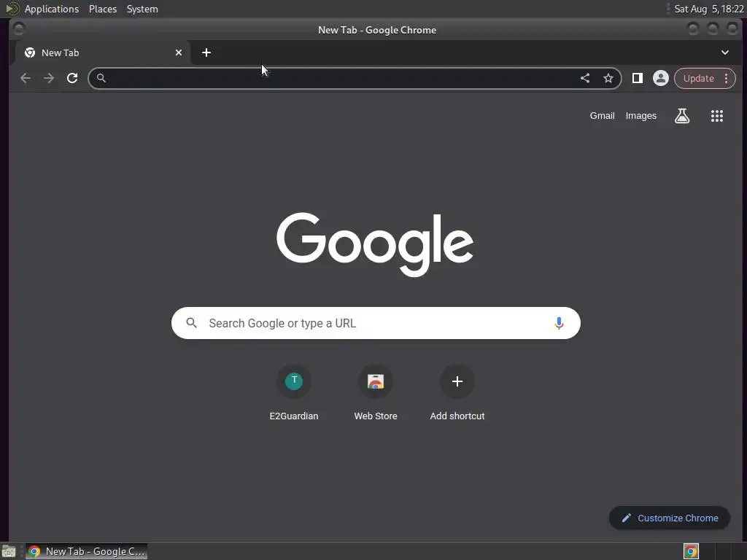The width and height of the screenshot is (747, 560).
Task: Open the Gmail link
Action: [x=602, y=116]
